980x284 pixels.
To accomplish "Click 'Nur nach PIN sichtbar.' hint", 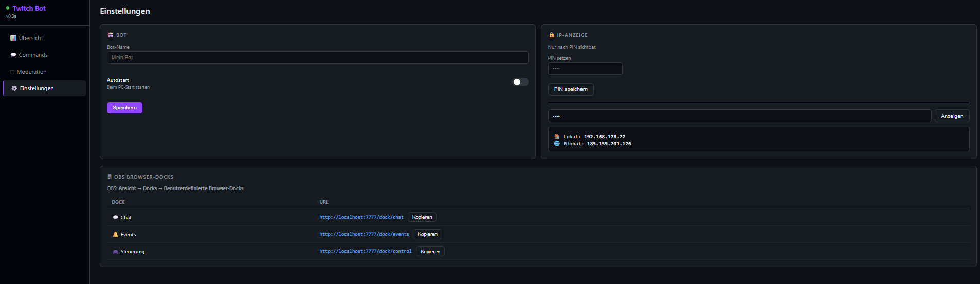I will (x=572, y=47).
